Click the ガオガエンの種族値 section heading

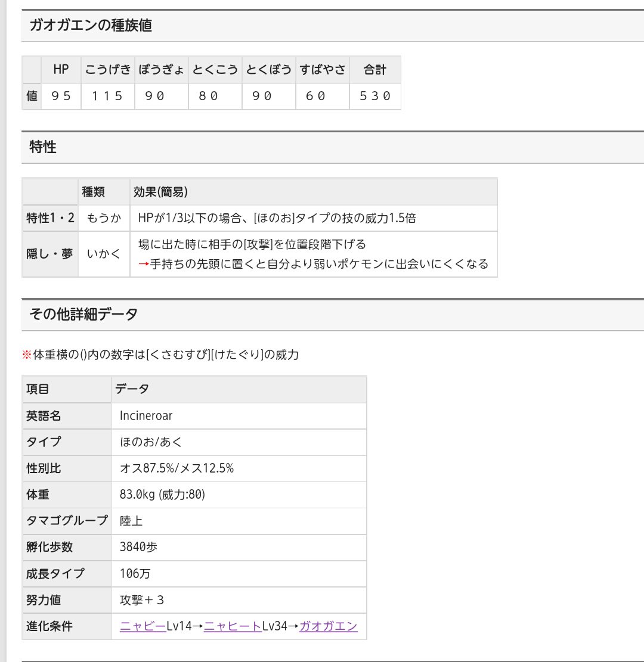point(91,26)
